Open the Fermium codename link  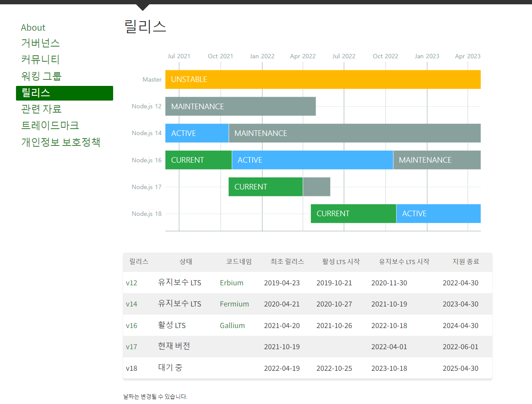(234, 304)
